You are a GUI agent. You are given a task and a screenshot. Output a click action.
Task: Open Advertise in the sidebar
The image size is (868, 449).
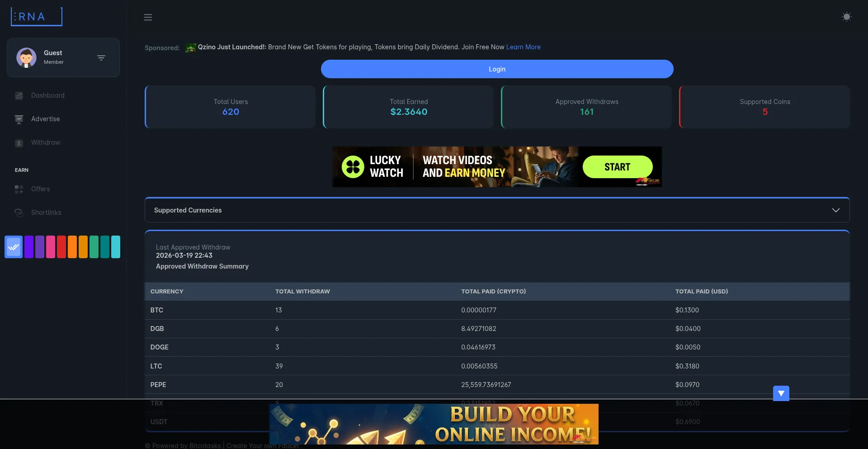click(x=45, y=119)
